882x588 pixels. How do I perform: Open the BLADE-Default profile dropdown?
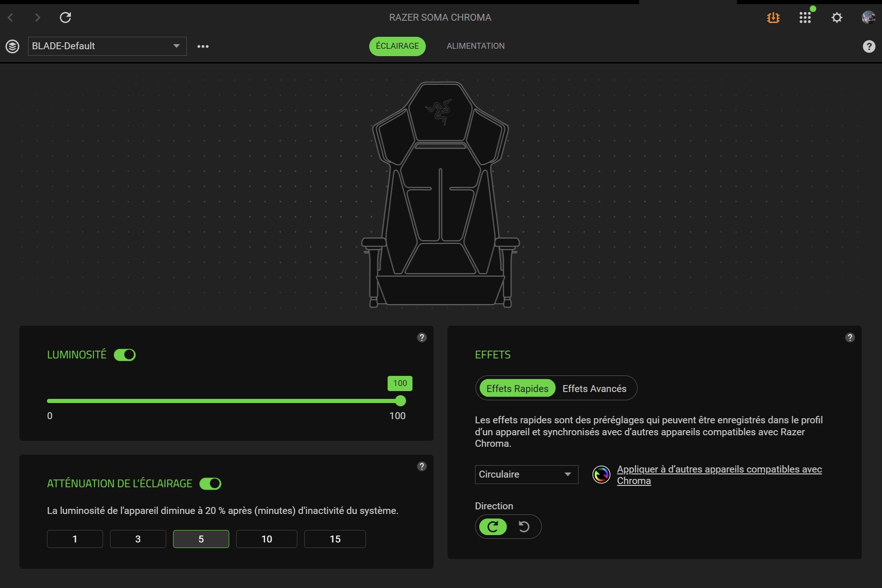click(x=107, y=46)
